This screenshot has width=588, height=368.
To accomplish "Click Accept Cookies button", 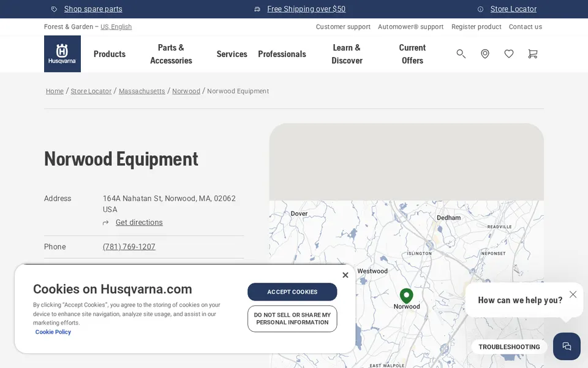I will (x=292, y=292).
